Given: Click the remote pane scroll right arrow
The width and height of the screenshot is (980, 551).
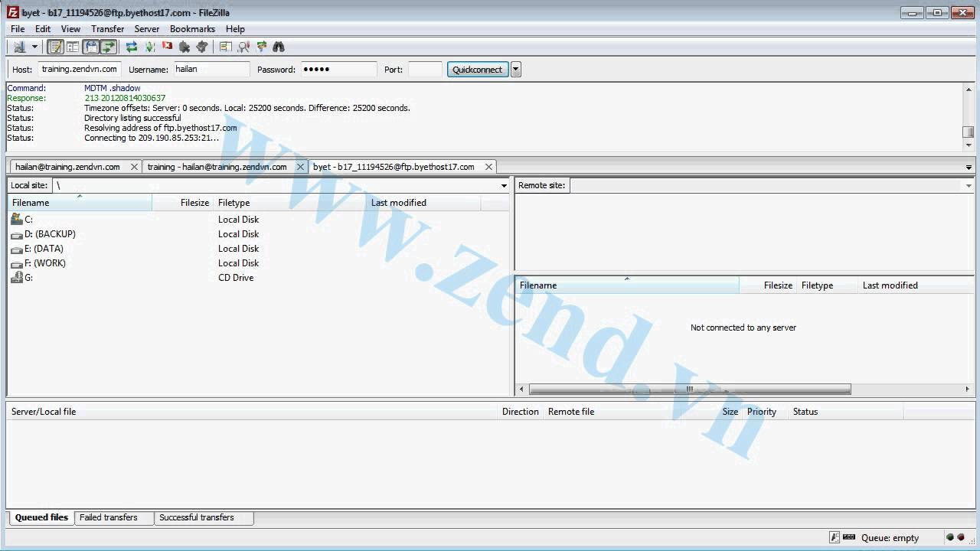Looking at the screenshot, I should pos(968,390).
